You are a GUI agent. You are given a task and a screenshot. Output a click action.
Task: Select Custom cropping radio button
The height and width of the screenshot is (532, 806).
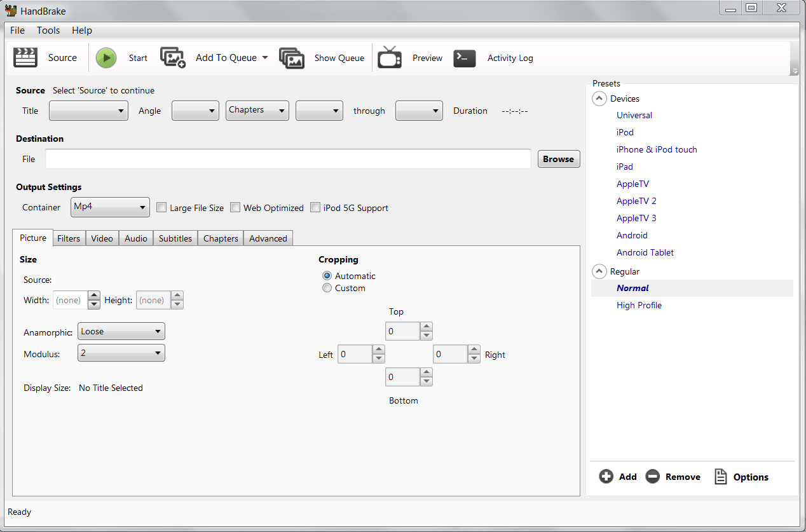coord(327,288)
